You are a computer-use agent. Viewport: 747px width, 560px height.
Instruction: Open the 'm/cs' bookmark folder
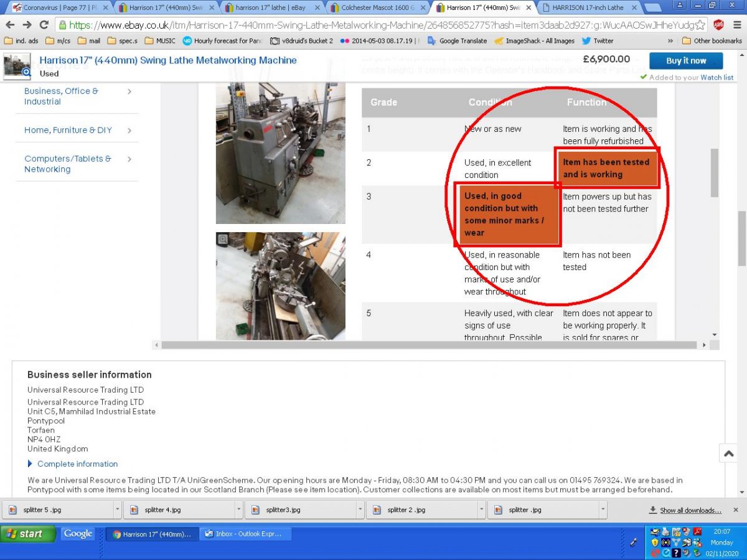(57, 41)
